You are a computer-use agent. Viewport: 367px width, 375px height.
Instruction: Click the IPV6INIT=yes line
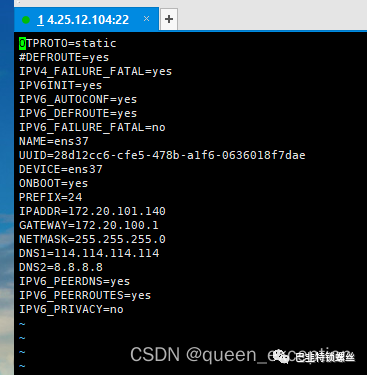[x=60, y=85]
